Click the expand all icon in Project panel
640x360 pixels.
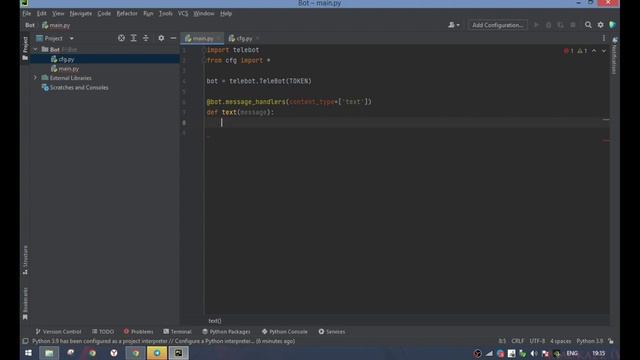click(x=133, y=38)
